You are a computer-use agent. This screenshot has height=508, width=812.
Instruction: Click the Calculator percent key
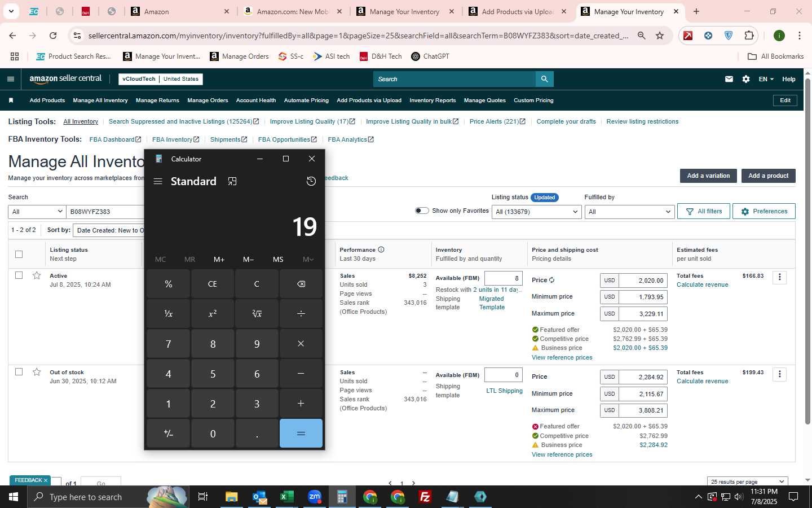coord(168,284)
